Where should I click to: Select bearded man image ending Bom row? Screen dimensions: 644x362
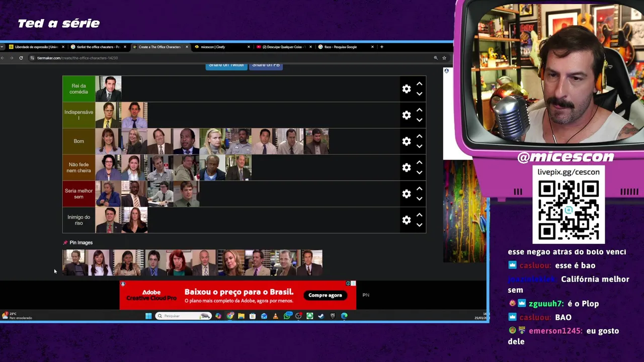[316, 141]
